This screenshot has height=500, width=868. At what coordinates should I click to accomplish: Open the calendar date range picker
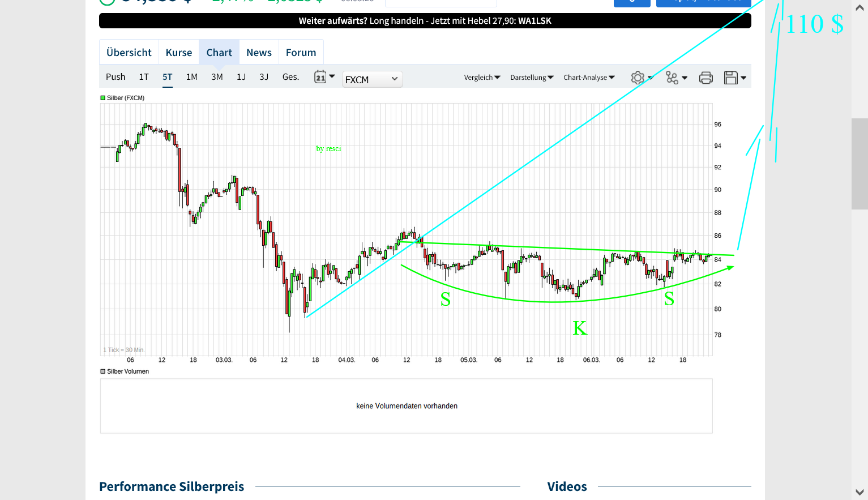[320, 77]
